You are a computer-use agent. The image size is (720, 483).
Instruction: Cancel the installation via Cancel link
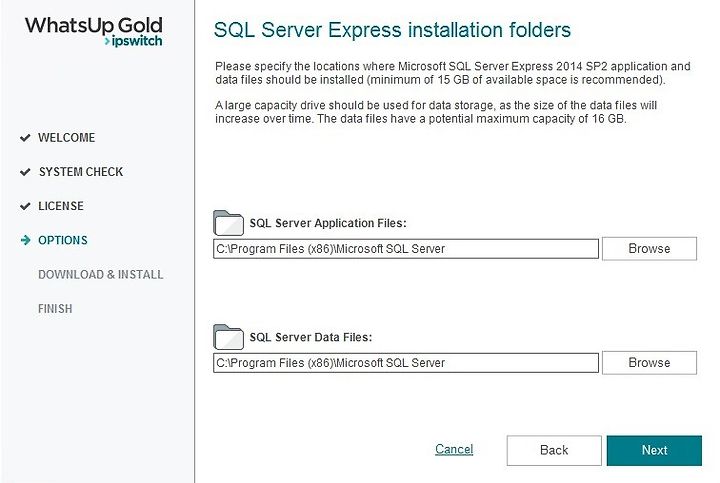pyautogui.click(x=454, y=449)
